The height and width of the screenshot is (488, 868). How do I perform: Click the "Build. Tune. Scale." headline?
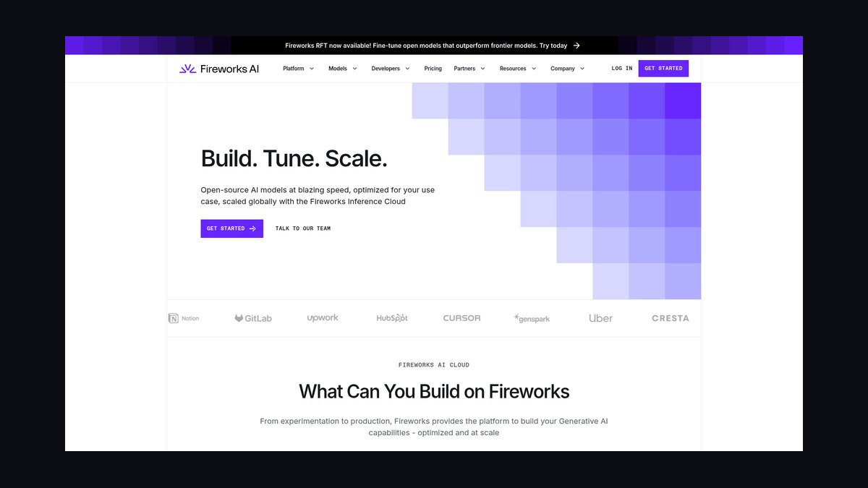(x=294, y=158)
